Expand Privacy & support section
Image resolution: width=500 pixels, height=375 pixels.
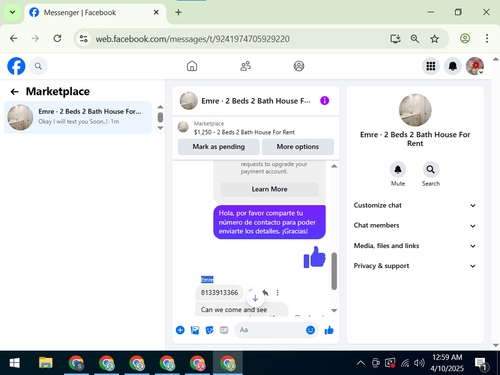(x=415, y=266)
